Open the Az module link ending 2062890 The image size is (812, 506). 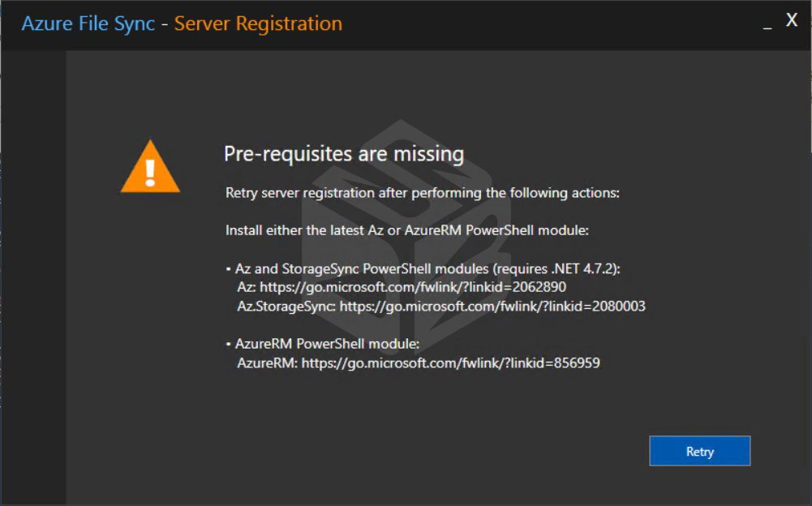click(x=413, y=287)
